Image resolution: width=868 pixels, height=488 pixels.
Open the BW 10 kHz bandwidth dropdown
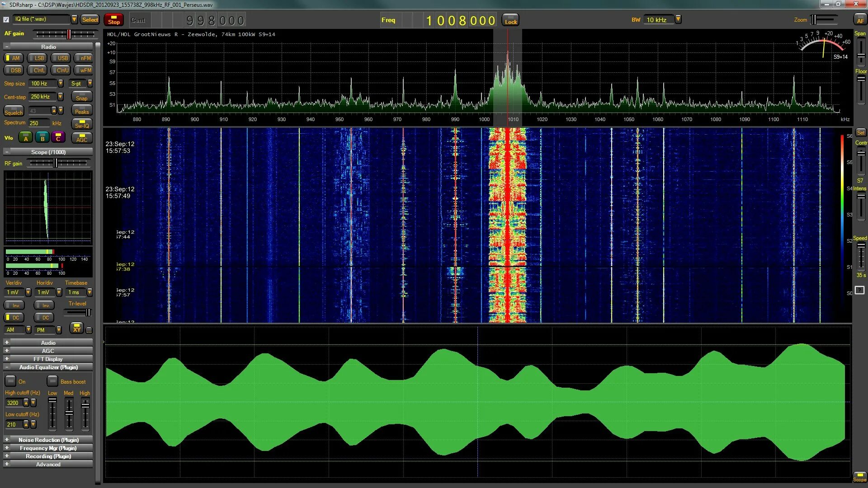pos(678,19)
